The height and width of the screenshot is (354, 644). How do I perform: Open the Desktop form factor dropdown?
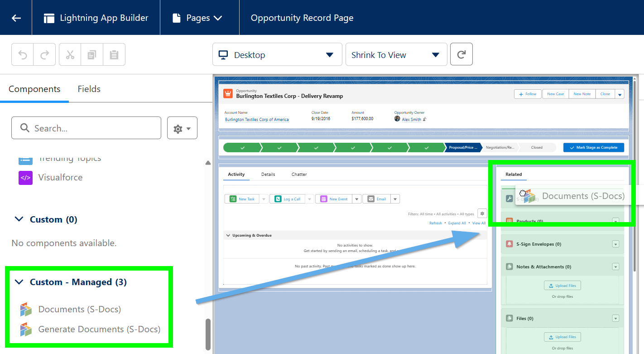pyautogui.click(x=277, y=55)
